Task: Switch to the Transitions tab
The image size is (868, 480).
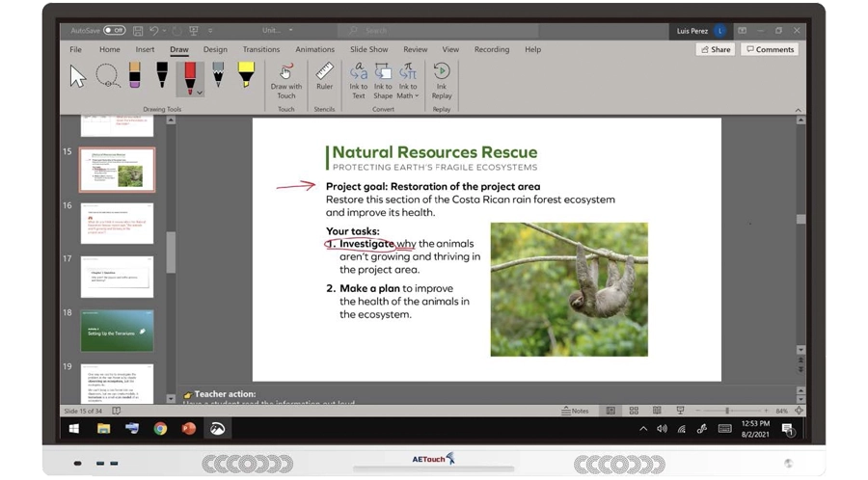Action: tap(261, 49)
